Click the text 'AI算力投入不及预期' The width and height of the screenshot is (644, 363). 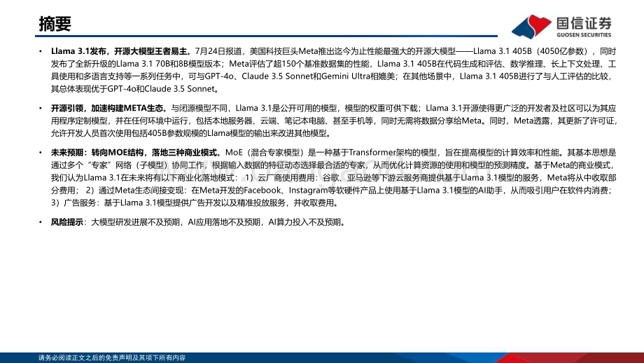pos(304,222)
